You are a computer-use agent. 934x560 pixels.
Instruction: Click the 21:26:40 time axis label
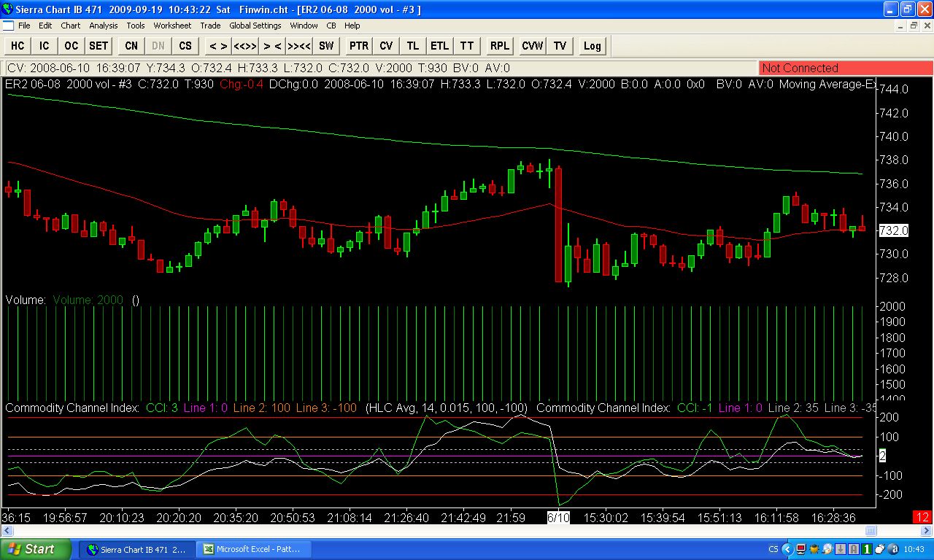406,518
